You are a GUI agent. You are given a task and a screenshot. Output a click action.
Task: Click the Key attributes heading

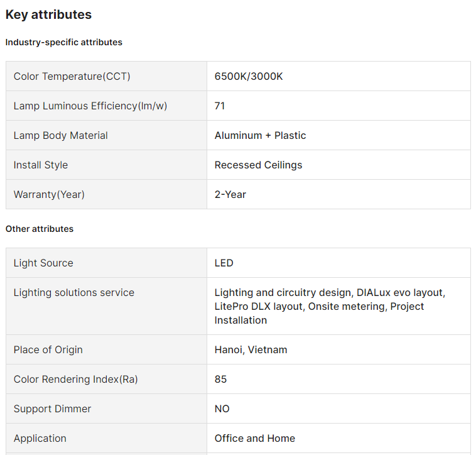coord(48,14)
